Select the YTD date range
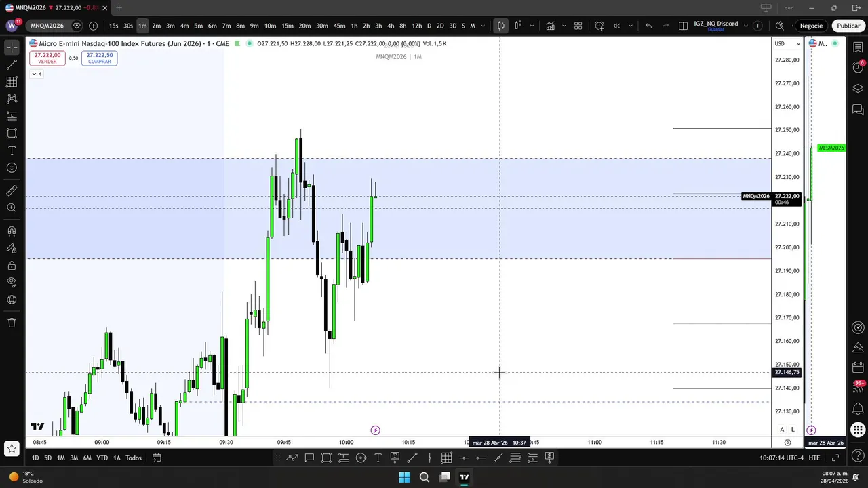This screenshot has height=488, width=868. click(x=102, y=457)
